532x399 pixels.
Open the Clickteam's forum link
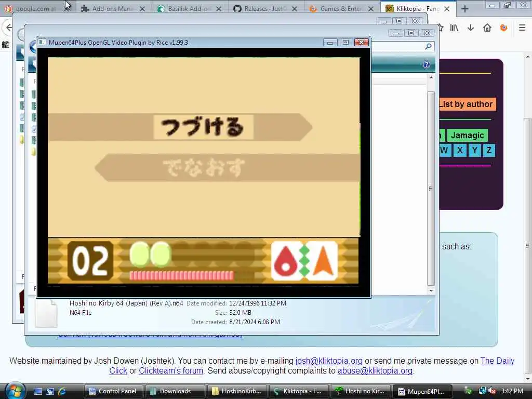170,370
